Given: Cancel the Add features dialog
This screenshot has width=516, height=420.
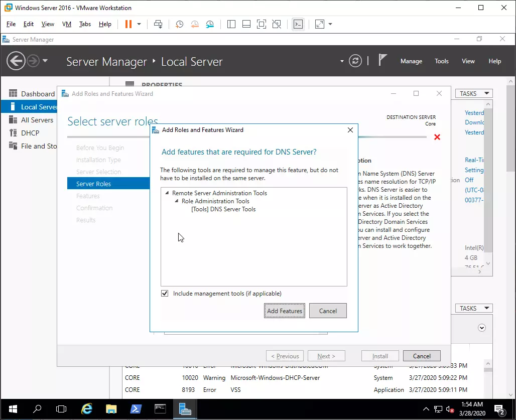Looking at the screenshot, I should [328, 311].
